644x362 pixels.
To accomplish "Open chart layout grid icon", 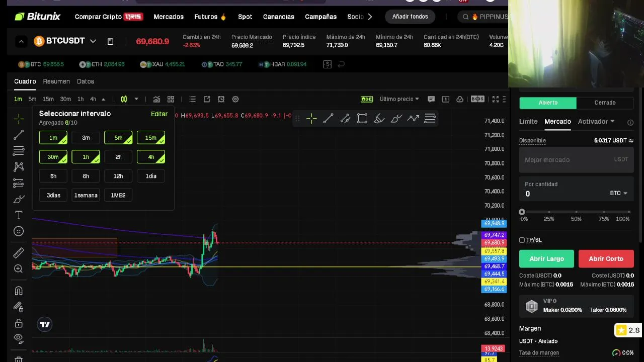I will pos(171,99).
